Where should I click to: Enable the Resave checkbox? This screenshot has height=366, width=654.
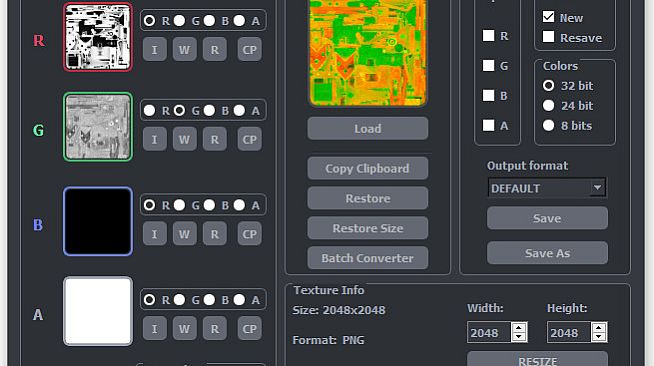click(x=548, y=37)
